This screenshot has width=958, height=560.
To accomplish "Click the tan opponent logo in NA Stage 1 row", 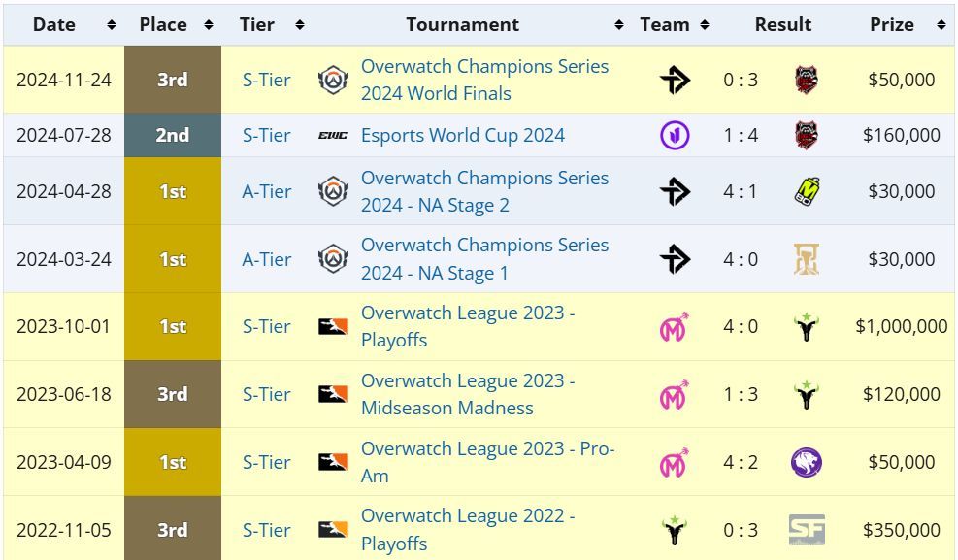I will [806, 259].
